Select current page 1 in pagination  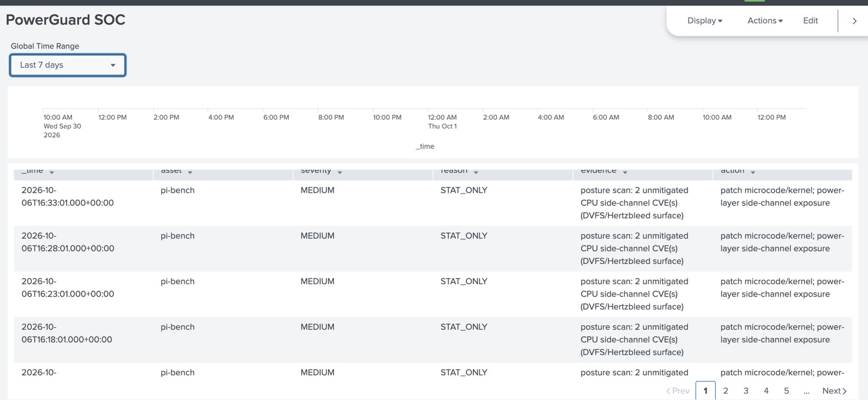(x=705, y=391)
